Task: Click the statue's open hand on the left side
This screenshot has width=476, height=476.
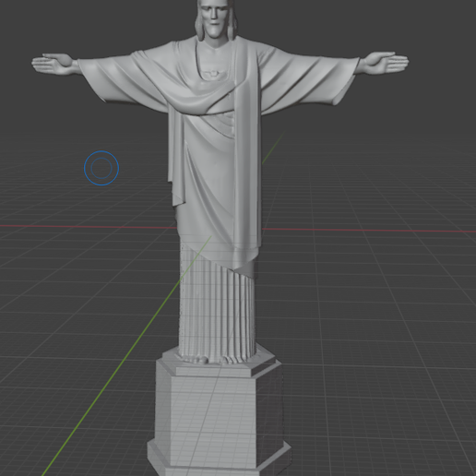Action: pyautogui.click(x=54, y=64)
